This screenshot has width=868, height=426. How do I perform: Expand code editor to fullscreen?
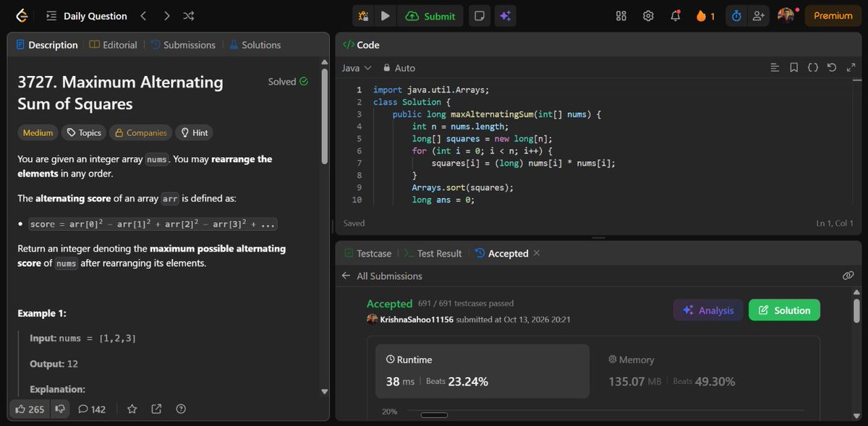click(x=850, y=68)
